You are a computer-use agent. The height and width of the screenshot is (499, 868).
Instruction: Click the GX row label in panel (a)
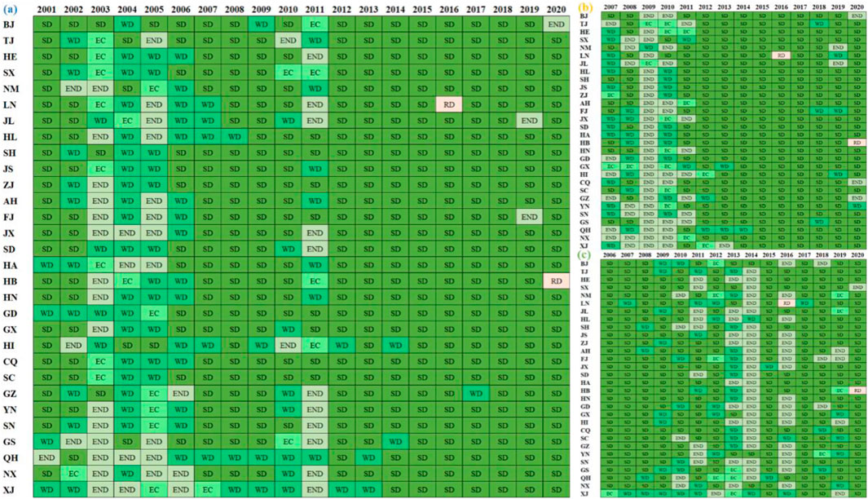coord(10,329)
